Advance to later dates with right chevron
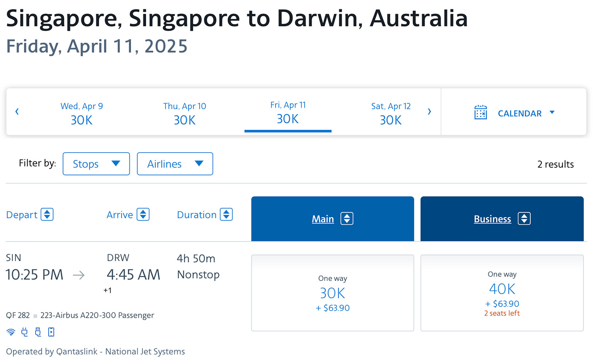Image resolution: width=594 pixels, height=364 pixels. tap(429, 112)
